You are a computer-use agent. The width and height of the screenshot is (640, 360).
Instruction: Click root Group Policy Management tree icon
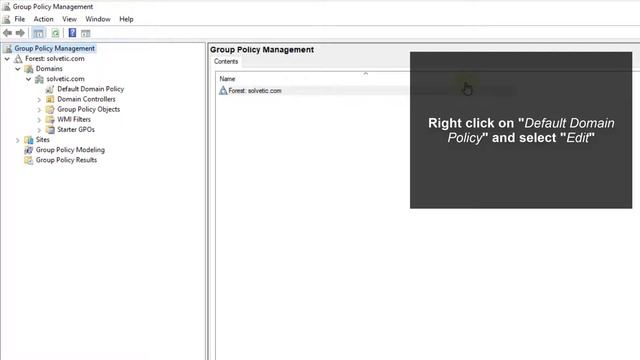pos(8,49)
